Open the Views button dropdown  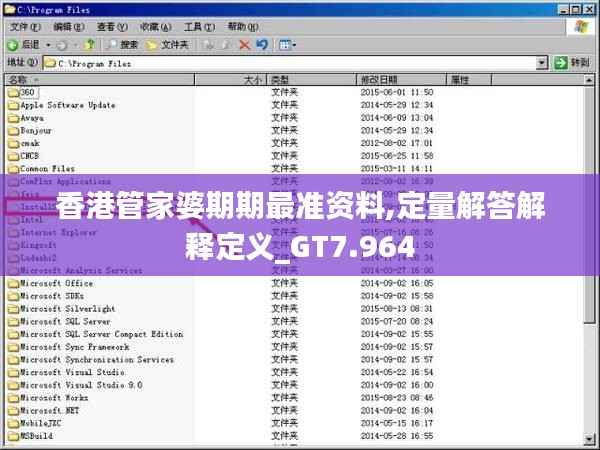click(x=287, y=45)
